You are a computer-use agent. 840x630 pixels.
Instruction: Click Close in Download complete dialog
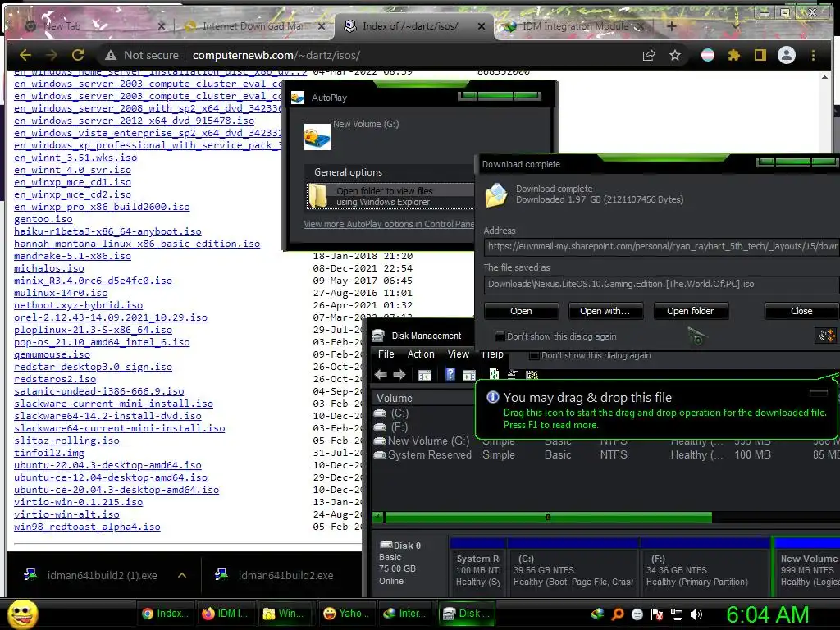click(801, 311)
